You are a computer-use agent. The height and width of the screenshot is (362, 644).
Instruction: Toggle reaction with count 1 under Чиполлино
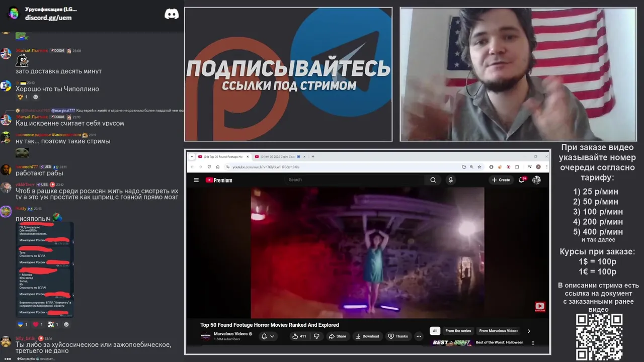coord(22,97)
